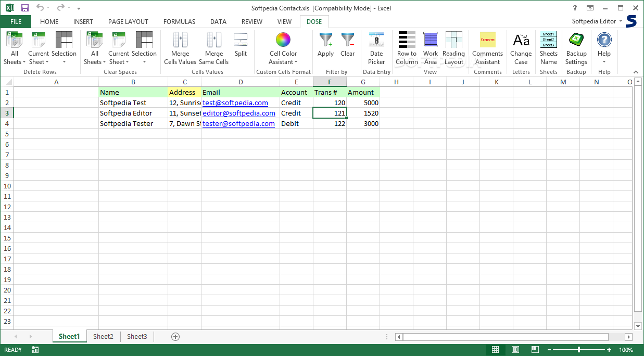This screenshot has width=644, height=356.
Task: Zoom in with the plus button
Action: [x=609, y=350]
